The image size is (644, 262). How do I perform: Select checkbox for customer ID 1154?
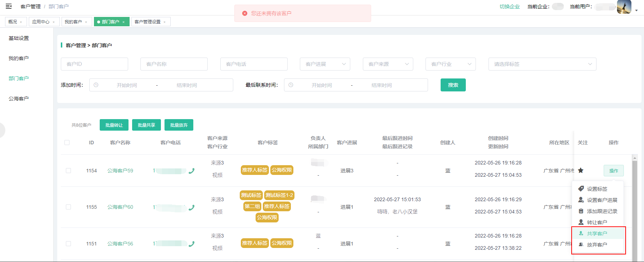[68, 171]
